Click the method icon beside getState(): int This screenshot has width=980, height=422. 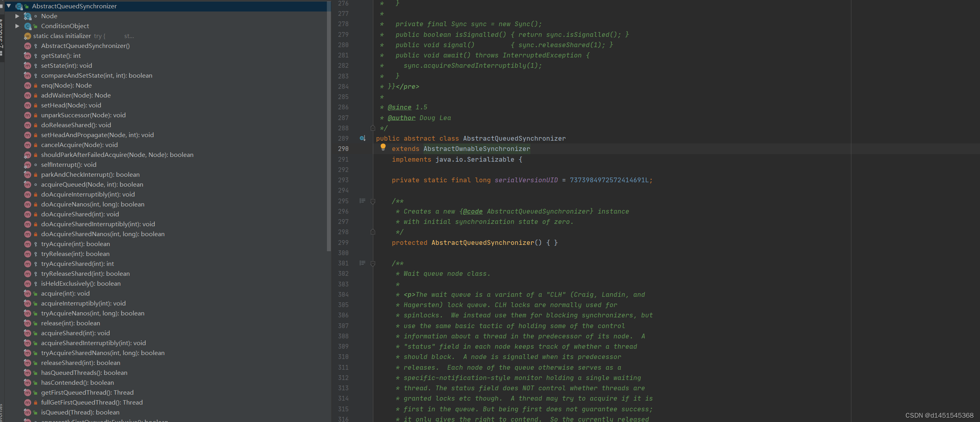27,55
